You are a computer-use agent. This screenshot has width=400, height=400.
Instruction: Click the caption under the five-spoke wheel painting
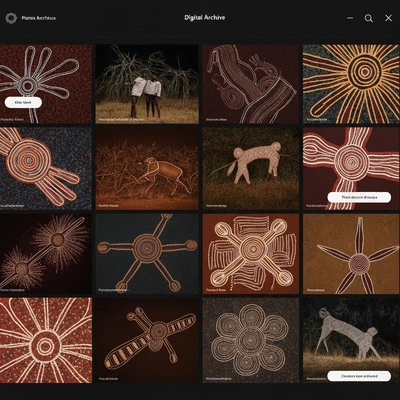click(x=113, y=290)
